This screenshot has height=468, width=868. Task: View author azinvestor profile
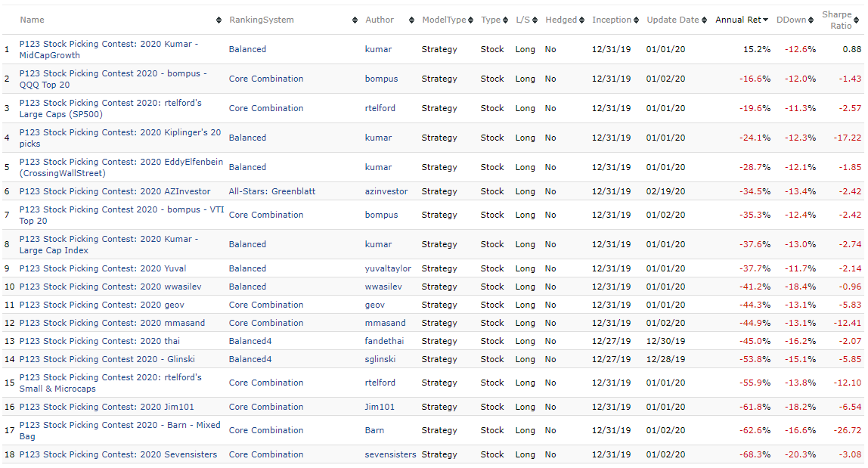click(x=386, y=191)
